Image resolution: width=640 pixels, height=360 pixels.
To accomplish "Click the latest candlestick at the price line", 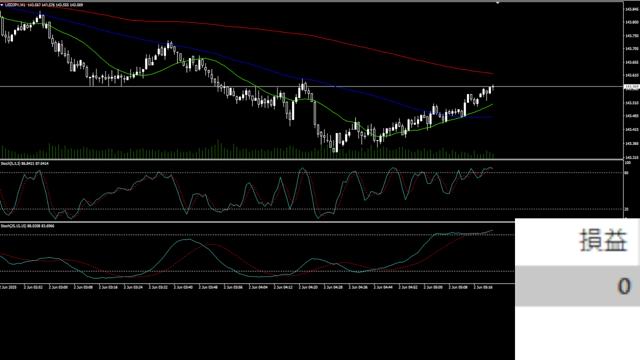I will 493,87.
